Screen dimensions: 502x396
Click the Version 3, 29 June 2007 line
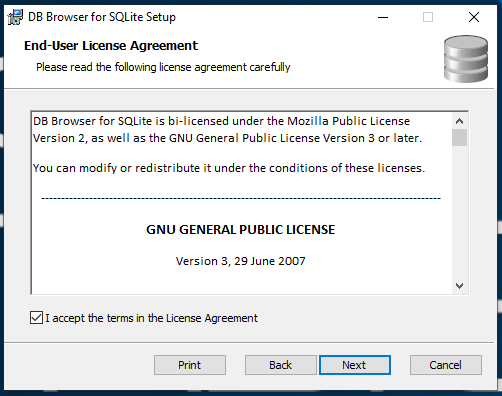(x=241, y=261)
